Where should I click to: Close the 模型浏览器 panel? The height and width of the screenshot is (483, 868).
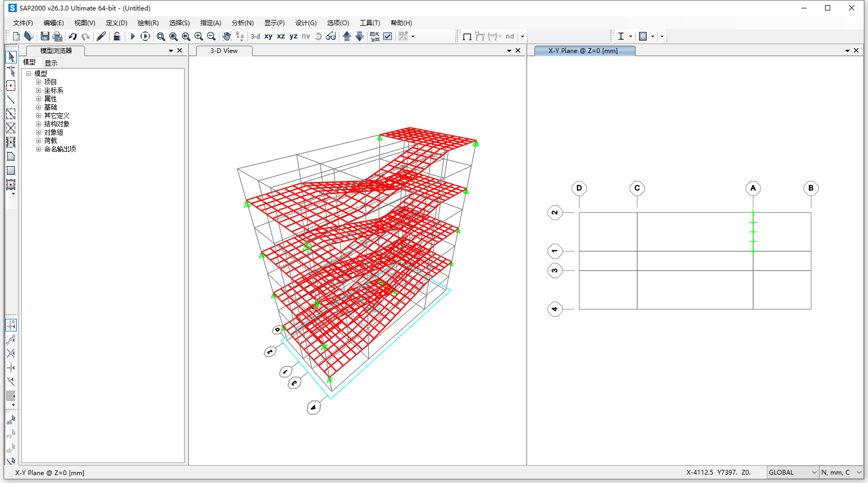point(180,51)
